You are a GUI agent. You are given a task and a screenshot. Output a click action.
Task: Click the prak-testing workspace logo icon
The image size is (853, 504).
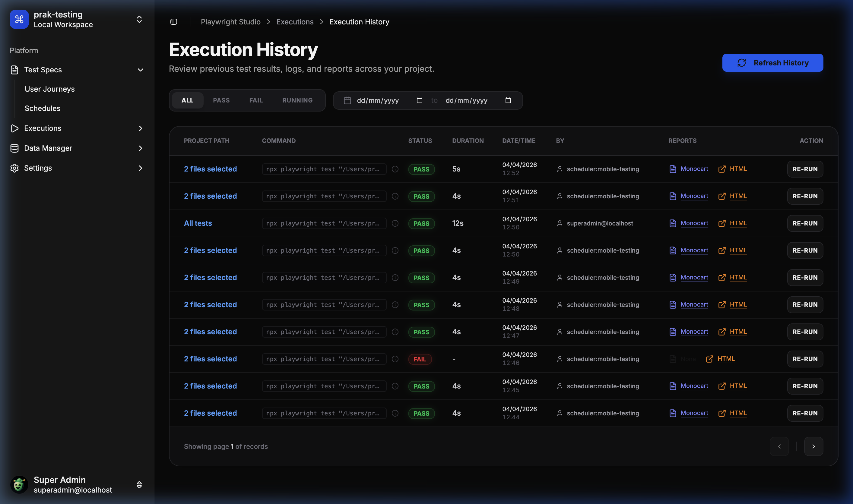coord(19,19)
